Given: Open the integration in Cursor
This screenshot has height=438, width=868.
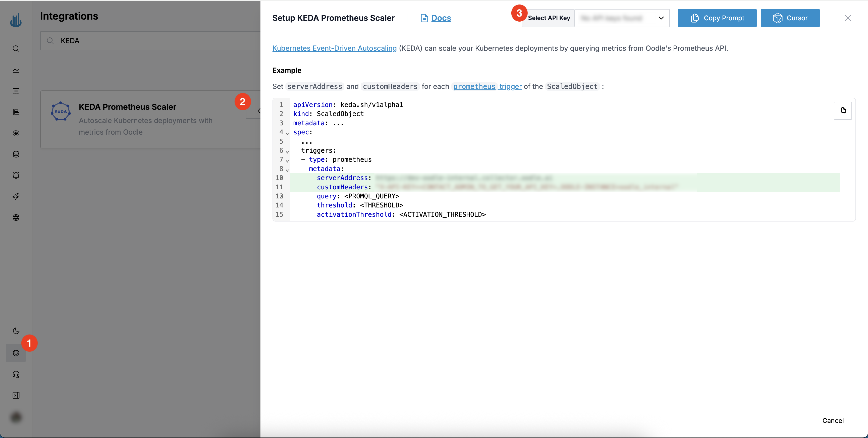Looking at the screenshot, I should coord(790,18).
